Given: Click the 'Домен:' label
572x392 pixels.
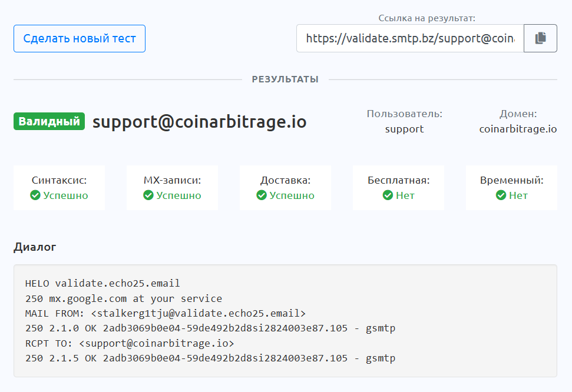Looking at the screenshot, I should pos(518,114).
